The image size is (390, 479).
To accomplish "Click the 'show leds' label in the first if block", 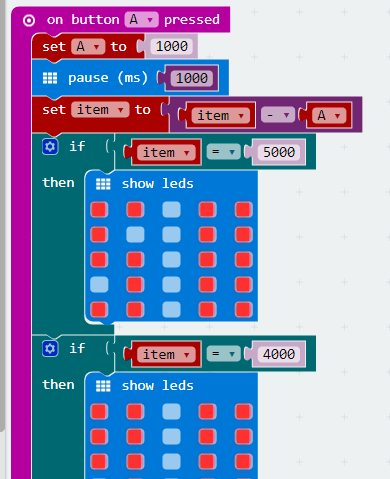I will pos(158,184).
